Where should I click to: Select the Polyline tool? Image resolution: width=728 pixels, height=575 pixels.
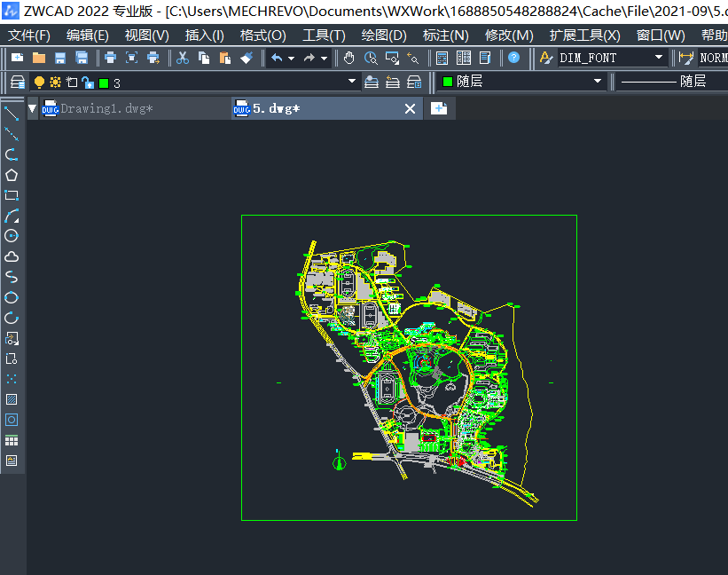12,154
